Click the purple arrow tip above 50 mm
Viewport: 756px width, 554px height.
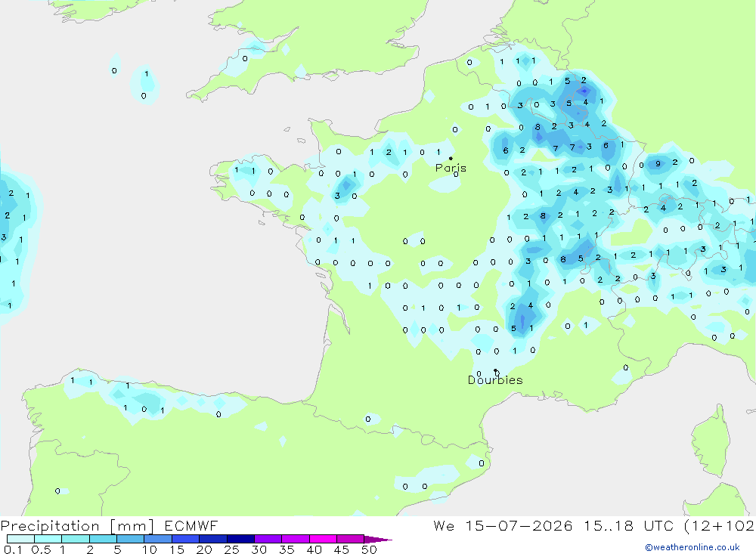click(377, 540)
